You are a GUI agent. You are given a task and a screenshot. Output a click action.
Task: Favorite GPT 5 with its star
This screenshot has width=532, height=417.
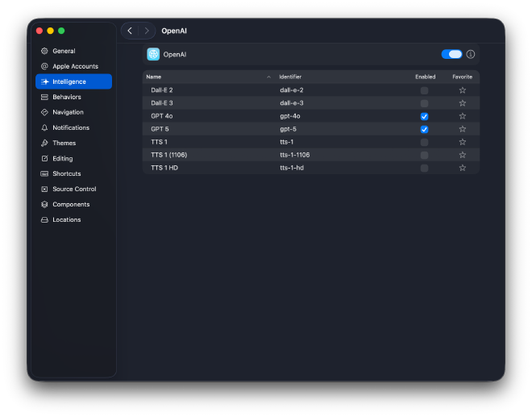(463, 129)
